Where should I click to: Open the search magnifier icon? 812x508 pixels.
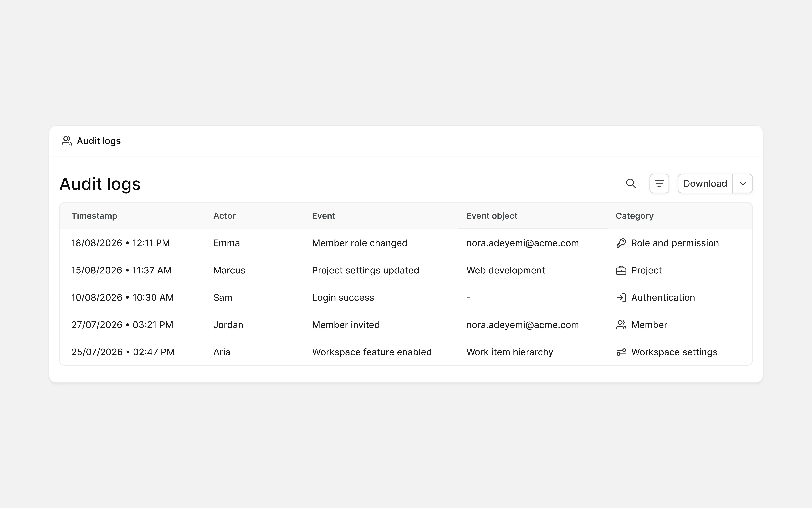631,183
